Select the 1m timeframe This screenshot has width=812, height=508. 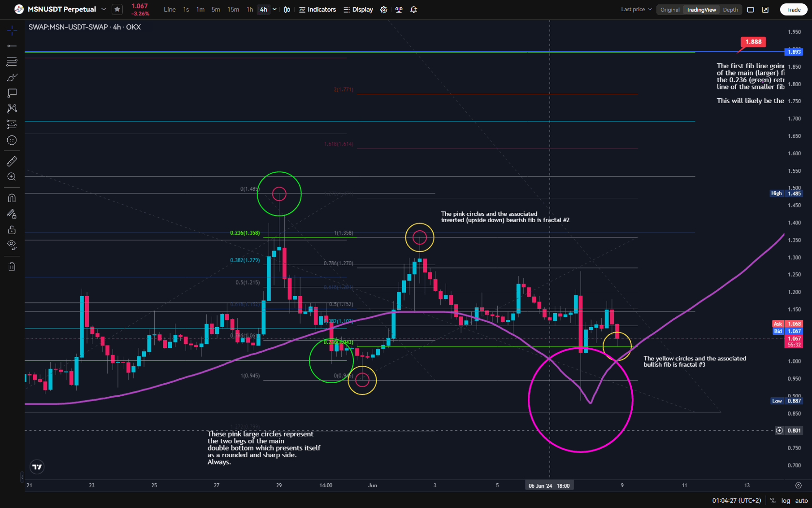pyautogui.click(x=200, y=10)
